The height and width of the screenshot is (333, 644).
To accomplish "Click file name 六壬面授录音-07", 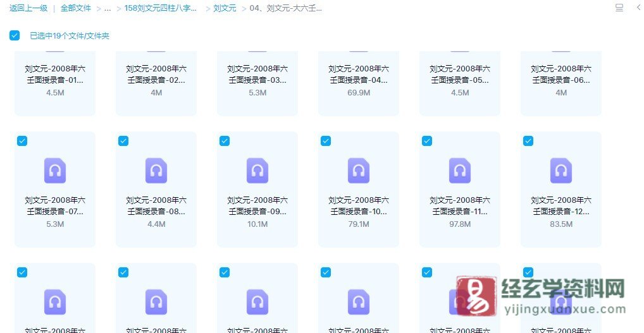I will tap(55, 206).
